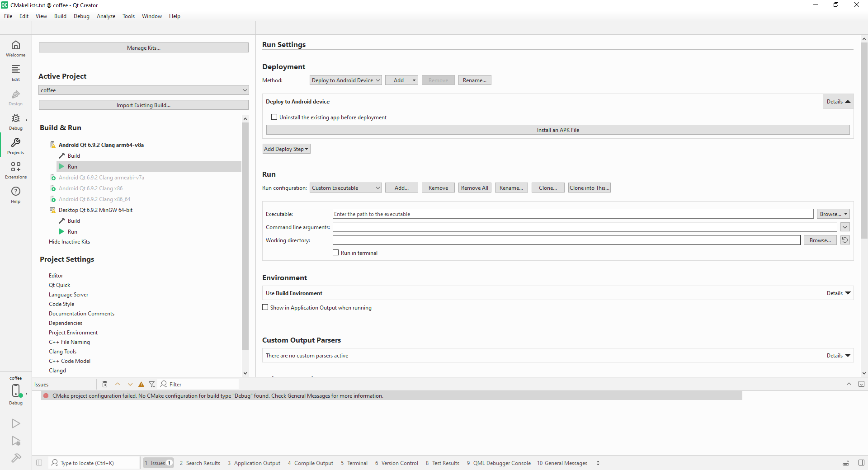The image size is (868, 470).
Task: Select the red CMake error icon
Action: coord(46,396)
